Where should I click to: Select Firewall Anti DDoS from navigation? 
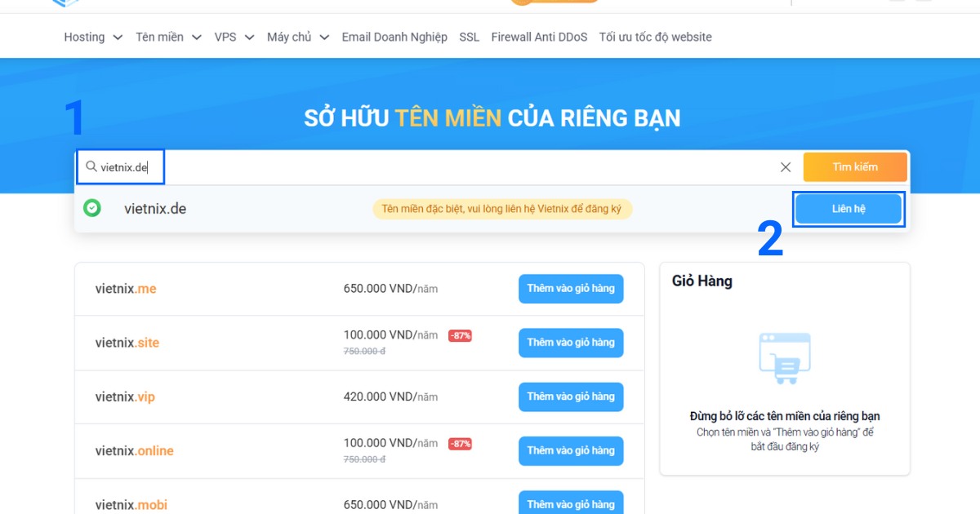point(538,37)
